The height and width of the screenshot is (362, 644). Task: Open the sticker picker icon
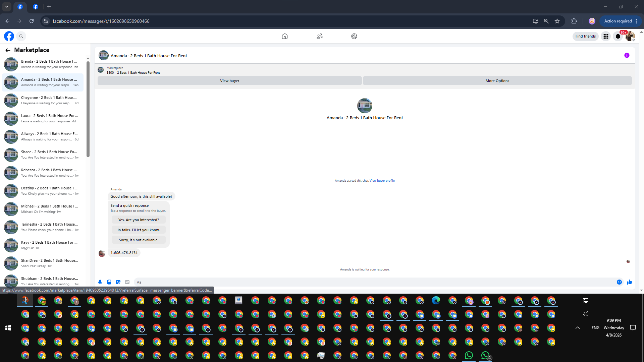pyautogui.click(x=118, y=282)
